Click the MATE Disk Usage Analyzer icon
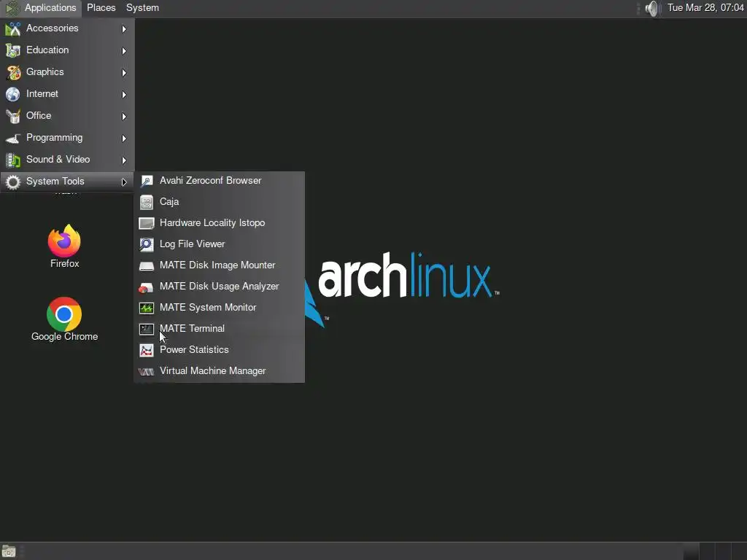Viewport: 747px width, 560px height. coord(146,287)
